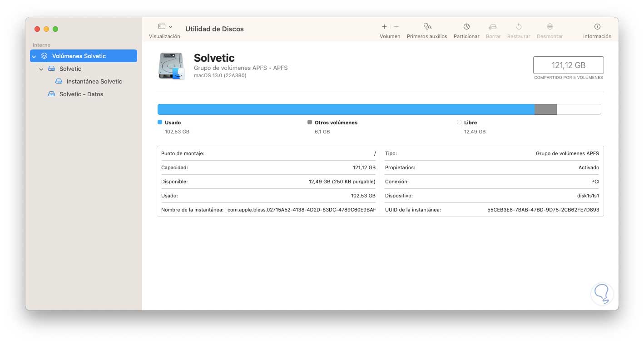Image resolution: width=644 pixels, height=344 pixels.
Task: Open the Visualización sidebar view icon
Action: (x=162, y=27)
